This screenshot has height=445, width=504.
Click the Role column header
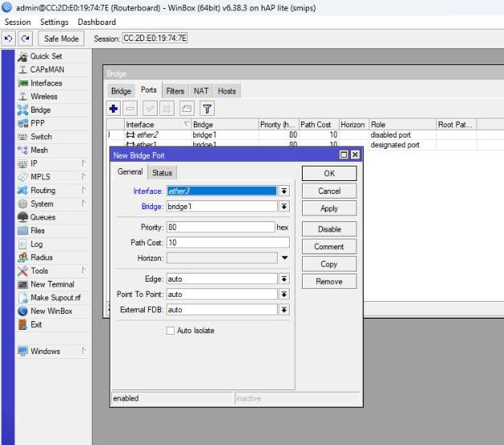402,125
